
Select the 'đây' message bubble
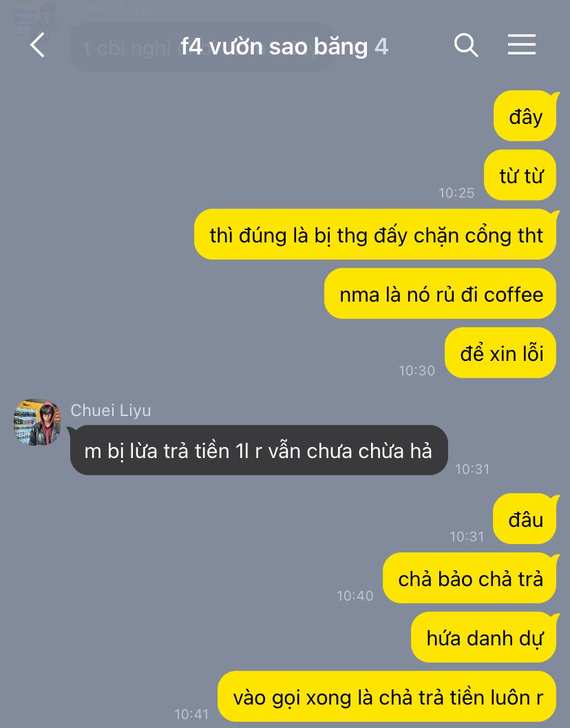[x=525, y=116]
